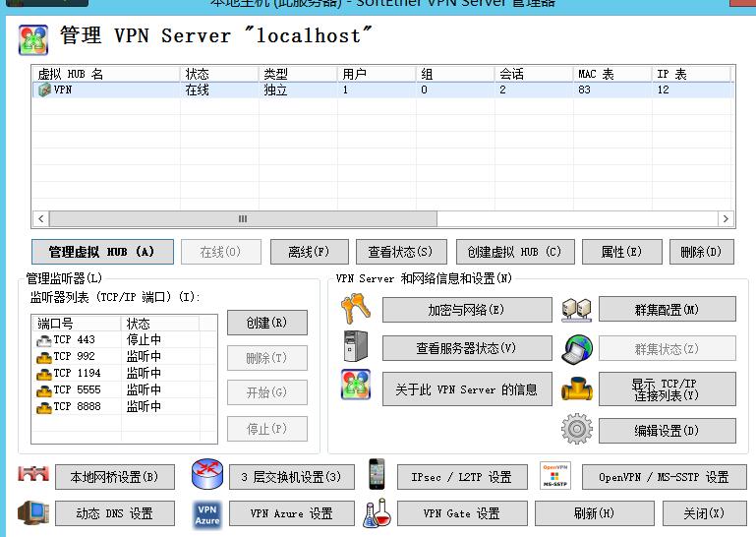
Task: Click the flask icon beside VPN Gate 设置
Action: coord(378,513)
